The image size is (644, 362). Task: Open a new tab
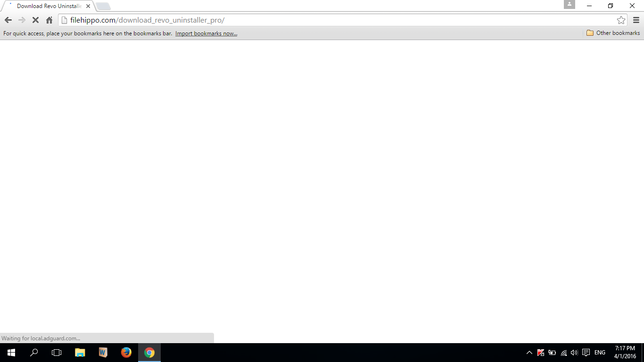103,6
